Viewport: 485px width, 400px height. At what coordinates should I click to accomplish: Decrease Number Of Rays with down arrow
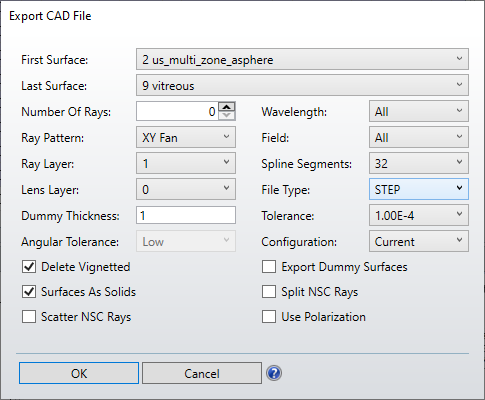(227, 115)
